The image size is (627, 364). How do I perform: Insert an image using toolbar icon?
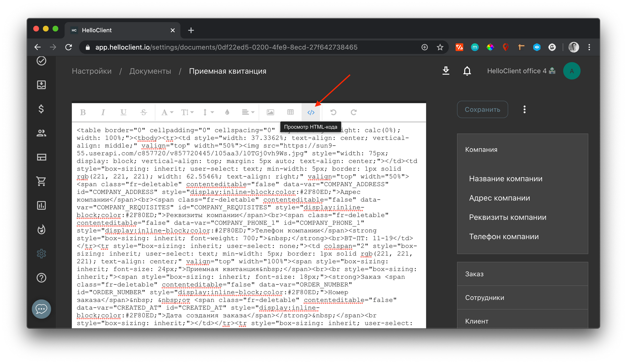click(270, 112)
